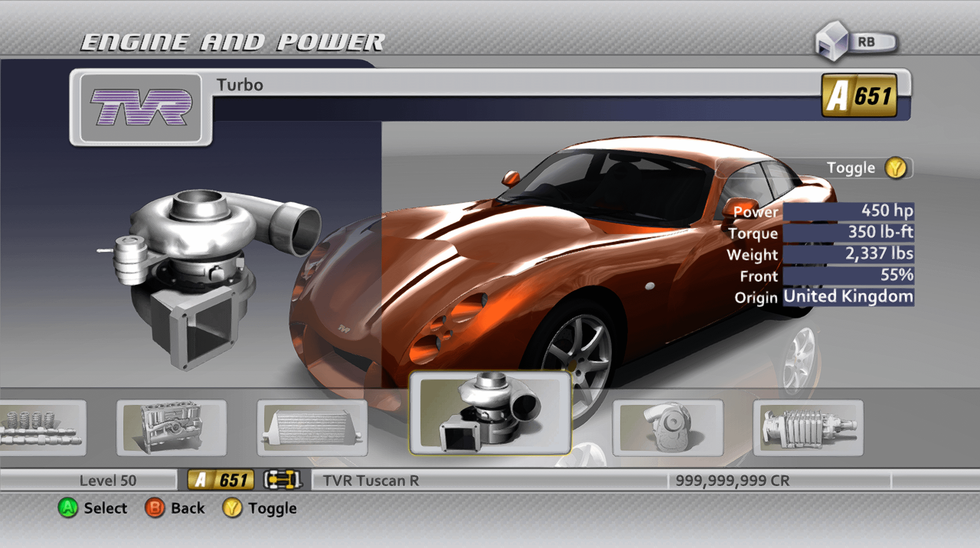Click the drivetrain layout icon
The width and height of the screenshot is (980, 548).
282,480
